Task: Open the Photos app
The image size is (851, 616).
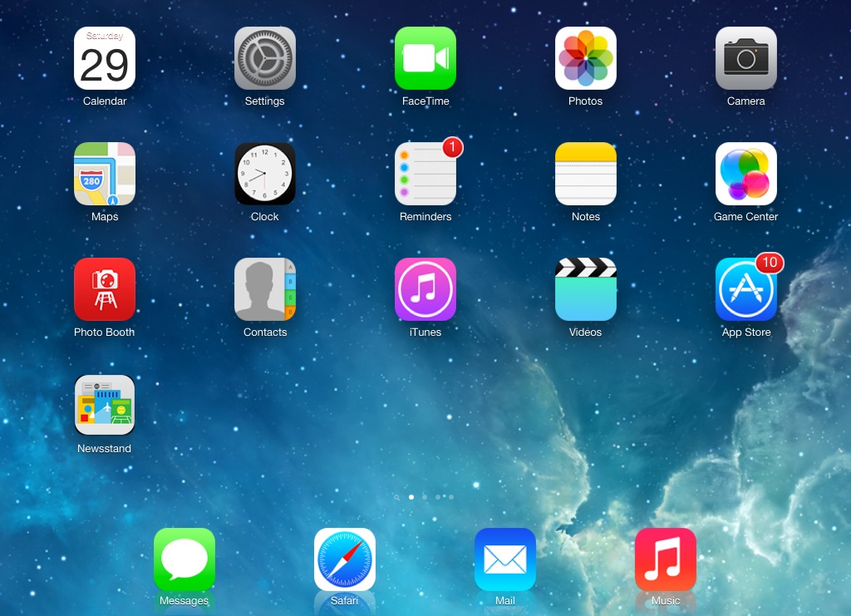Action: pyautogui.click(x=585, y=58)
